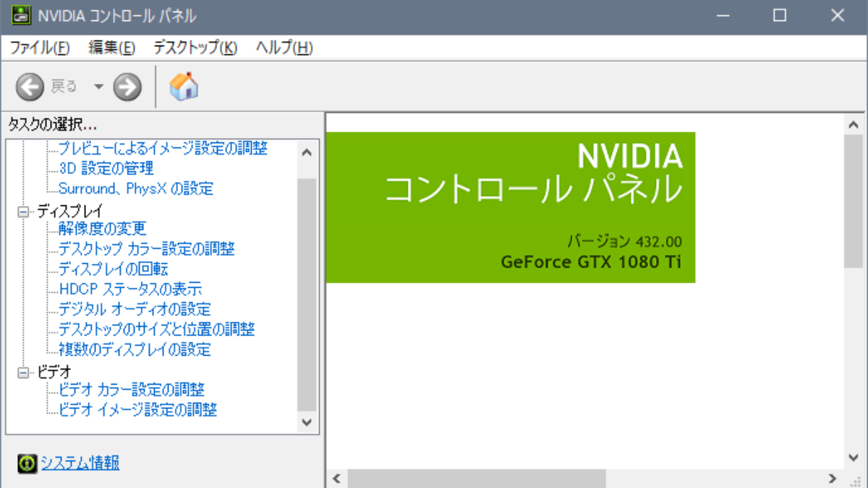The width and height of the screenshot is (868, 488).
Task: Select ビデオ カラー設定の調整
Action: (x=131, y=390)
